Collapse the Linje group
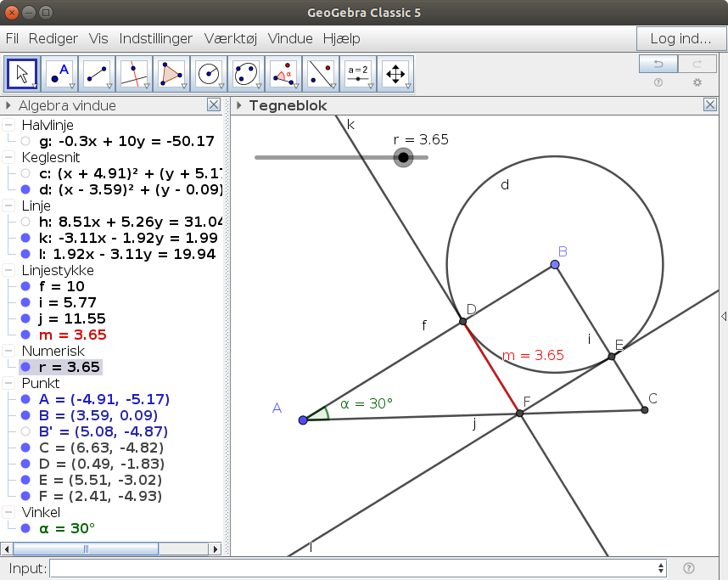The width and height of the screenshot is (728, 580). tap(8, 206)
